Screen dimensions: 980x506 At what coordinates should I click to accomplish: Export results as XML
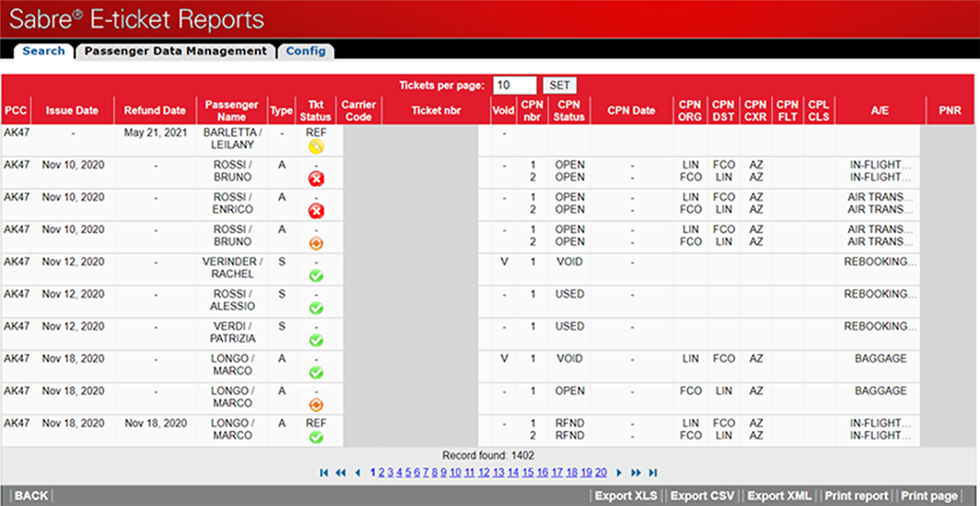coord(779,496)
